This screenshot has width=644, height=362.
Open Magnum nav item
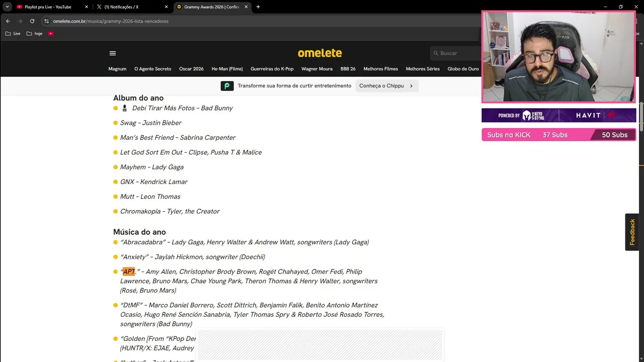[x=117, y=69]
